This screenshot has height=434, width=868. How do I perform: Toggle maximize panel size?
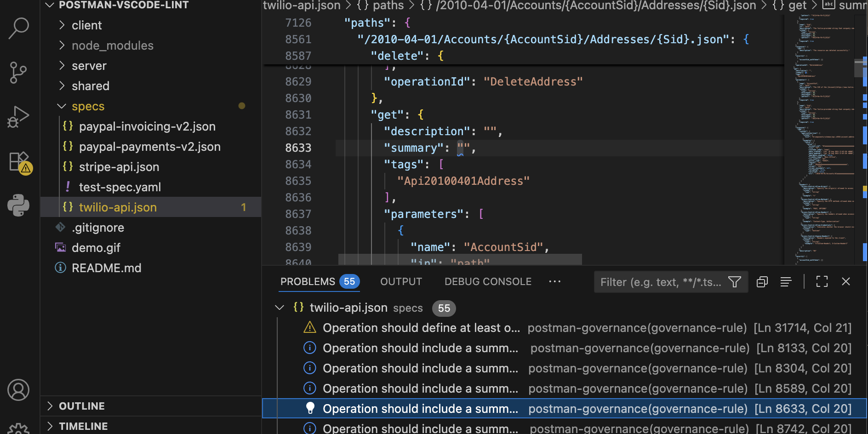coord(822,281)
